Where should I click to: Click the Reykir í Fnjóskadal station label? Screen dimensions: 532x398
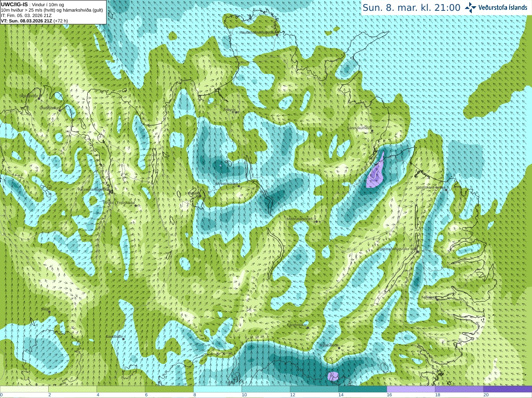pos(119,203)
